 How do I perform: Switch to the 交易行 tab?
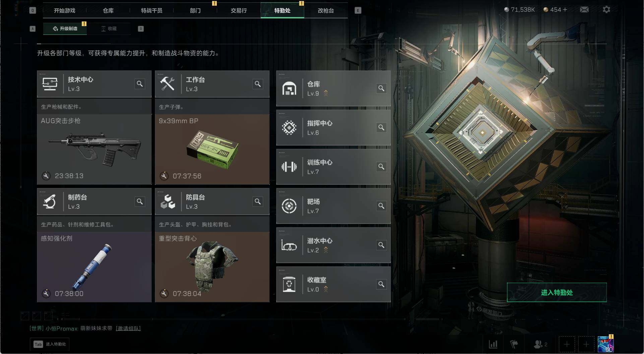239,10
